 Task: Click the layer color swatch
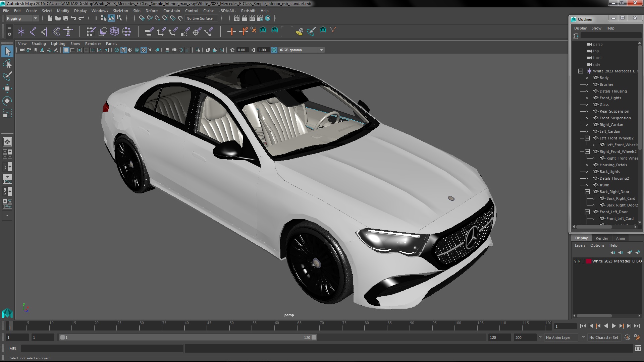[x=588, y=261]
